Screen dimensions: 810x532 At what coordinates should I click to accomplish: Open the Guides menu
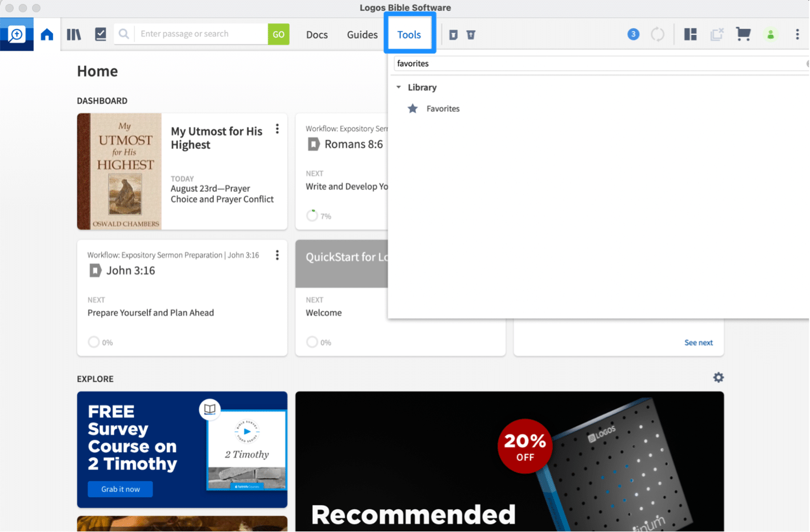point(362,35)
